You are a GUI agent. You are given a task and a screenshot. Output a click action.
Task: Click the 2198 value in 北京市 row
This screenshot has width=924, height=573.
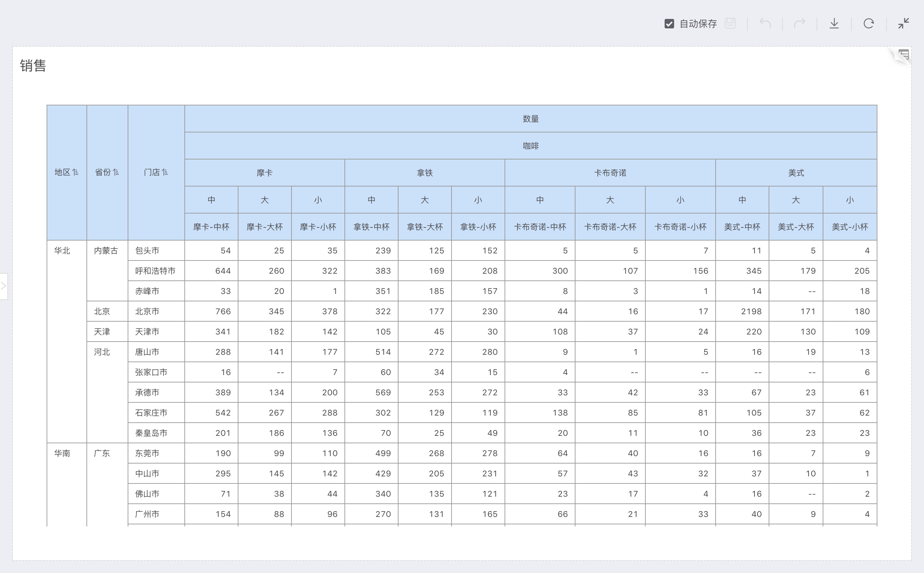pyautogui.click(x=751, y=312)
